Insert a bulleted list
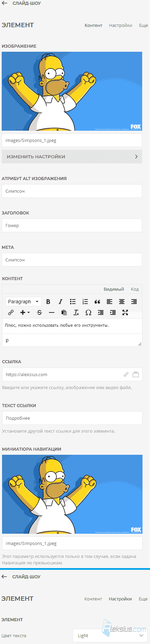150x644 pixels. [73, 302]
